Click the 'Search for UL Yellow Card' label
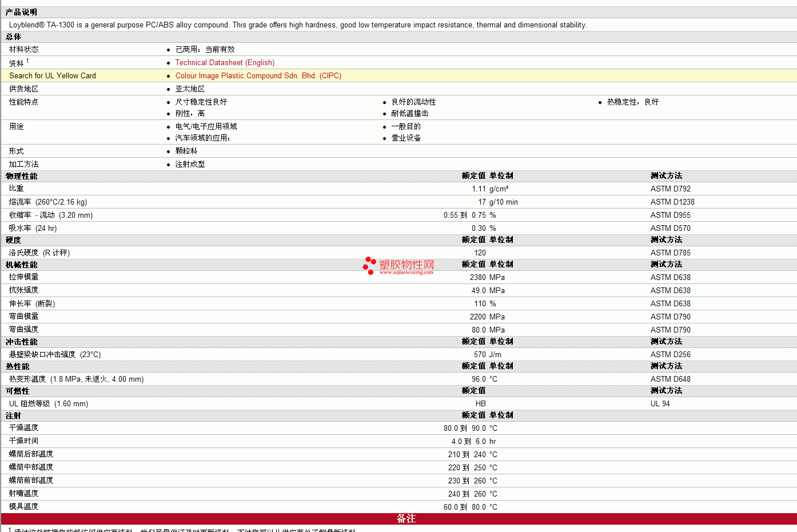 [53, 76]
